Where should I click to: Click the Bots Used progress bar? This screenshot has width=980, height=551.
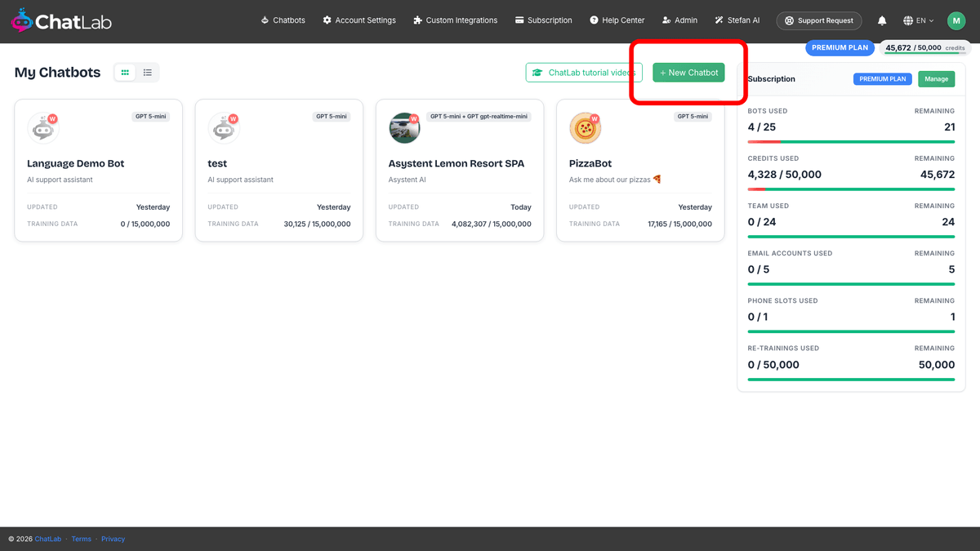851,142
